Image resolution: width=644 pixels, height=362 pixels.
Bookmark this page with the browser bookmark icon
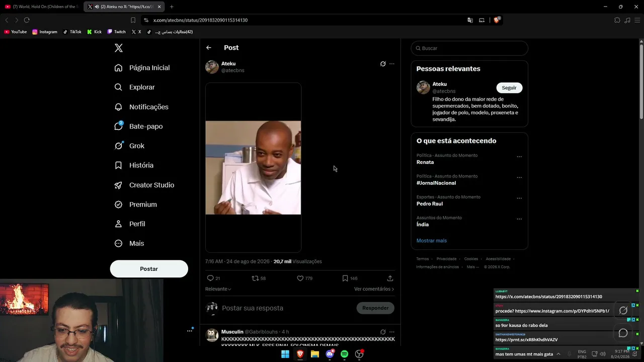coord(133,20)
